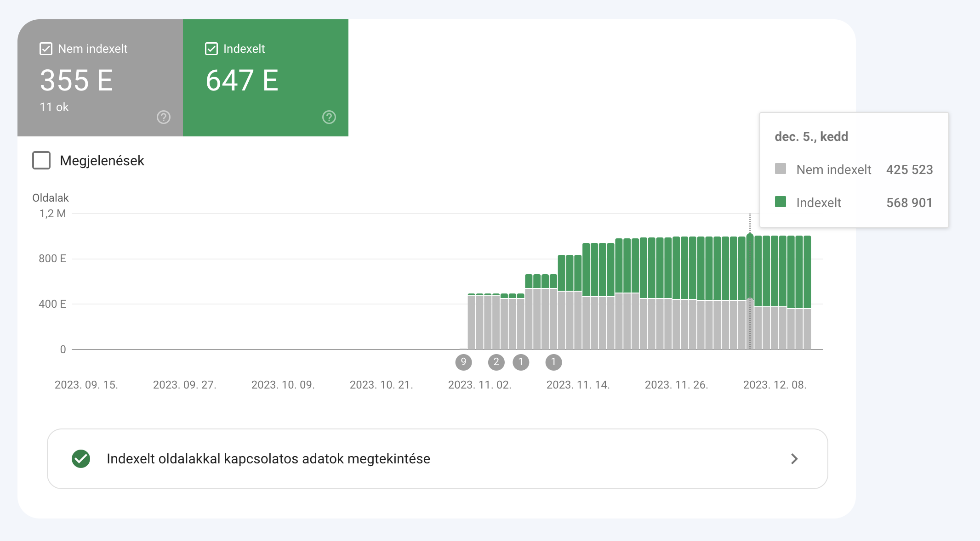Click the Megjelenések label text
Screen dimensions: 980x541
pyautogui.click(x=102, y=161)
